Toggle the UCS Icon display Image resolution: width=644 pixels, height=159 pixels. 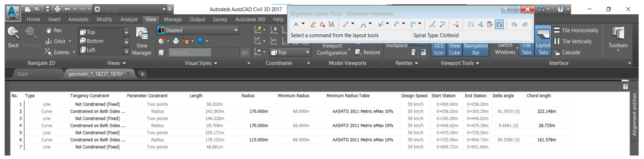(x=439, y=49)
